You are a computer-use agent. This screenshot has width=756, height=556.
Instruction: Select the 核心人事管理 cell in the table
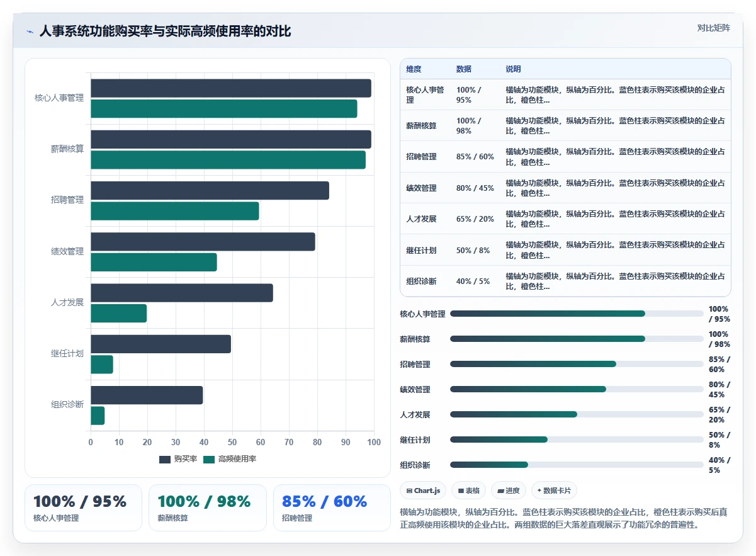point(426,94)
